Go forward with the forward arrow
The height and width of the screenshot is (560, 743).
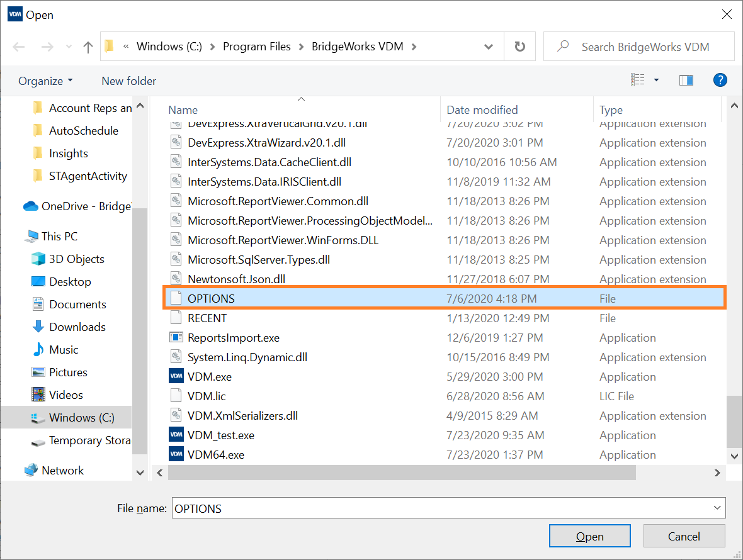pyautogui.click(x=47, y=47)
